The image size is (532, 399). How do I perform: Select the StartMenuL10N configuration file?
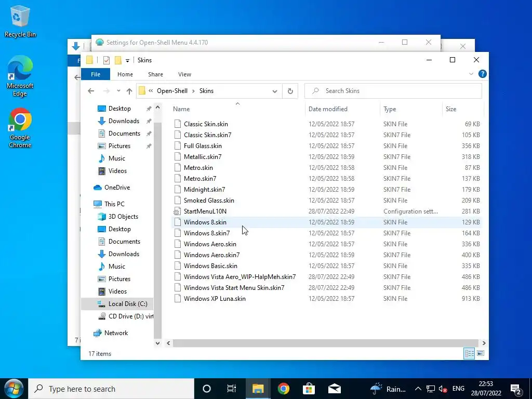click(x=205, y=211)
